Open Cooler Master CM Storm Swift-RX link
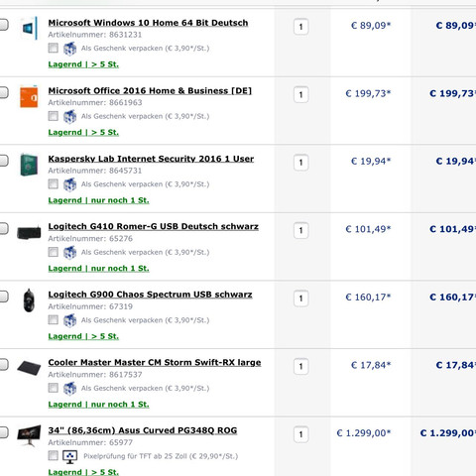 (155, 363)
